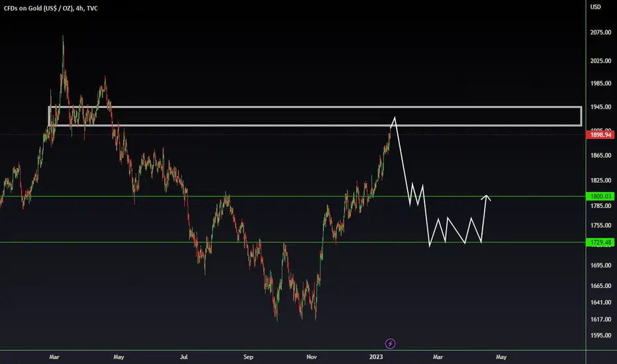Open the CFDs on Gold symbol title
Screen dimensions: 617x364
[51, 8]
